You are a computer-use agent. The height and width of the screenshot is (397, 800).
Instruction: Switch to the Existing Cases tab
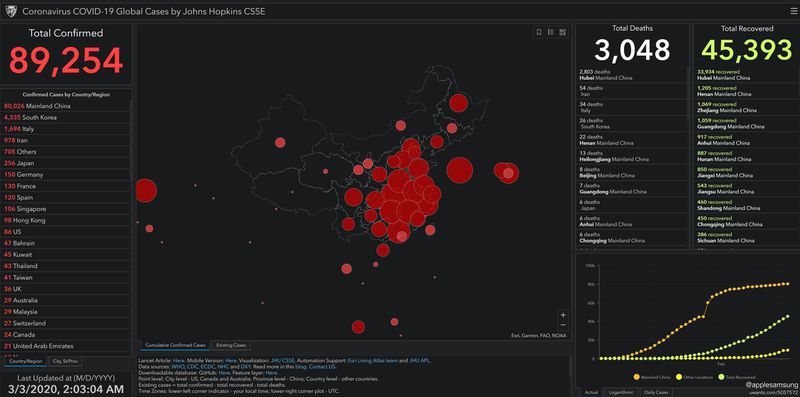231,345
